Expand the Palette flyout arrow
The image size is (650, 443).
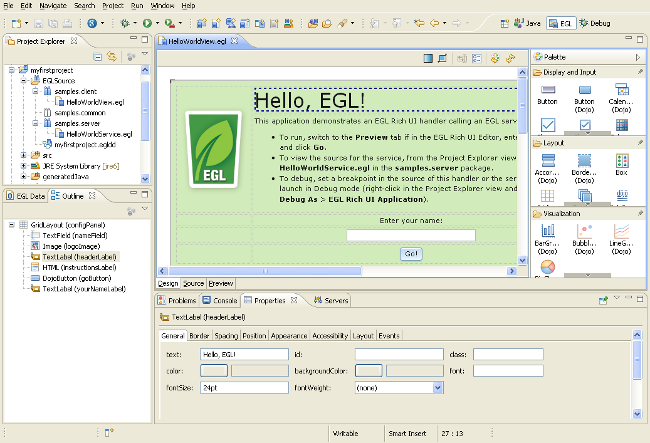tap(638, 57)
